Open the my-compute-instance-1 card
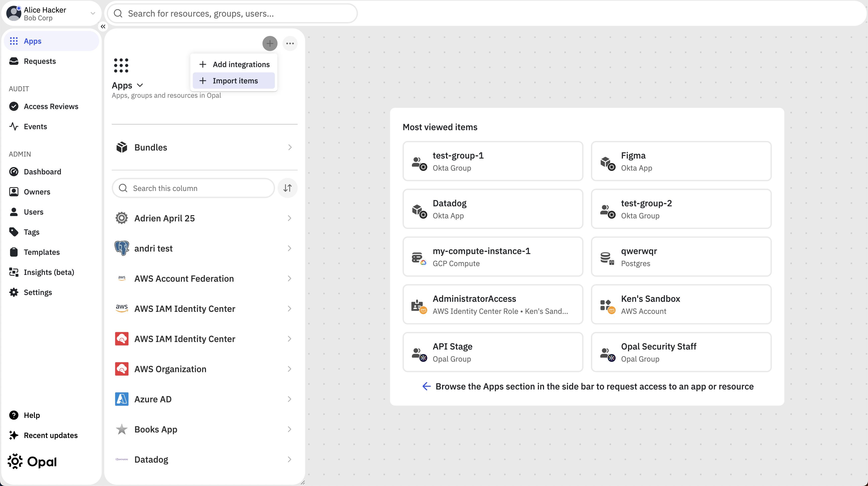This screenshot has width=868, height=486. tap(493, 257)
